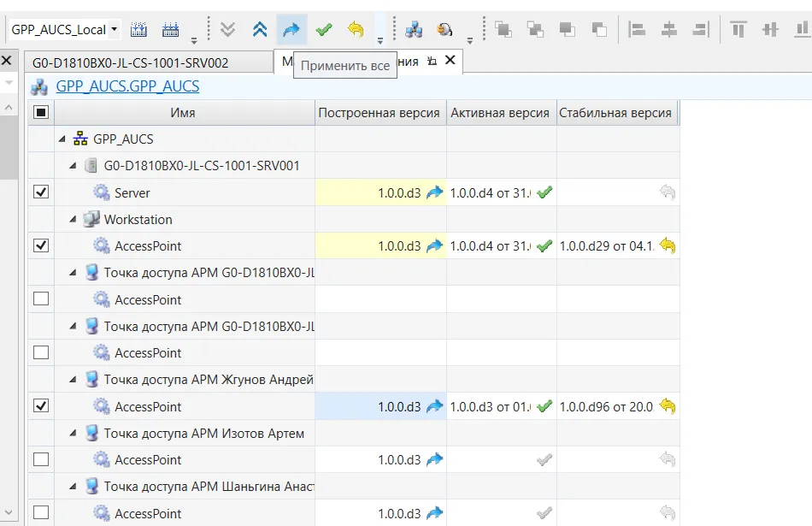Collapse the Workstation tree node
Screen dimensions: 812x526
click(x=73, y=220)
